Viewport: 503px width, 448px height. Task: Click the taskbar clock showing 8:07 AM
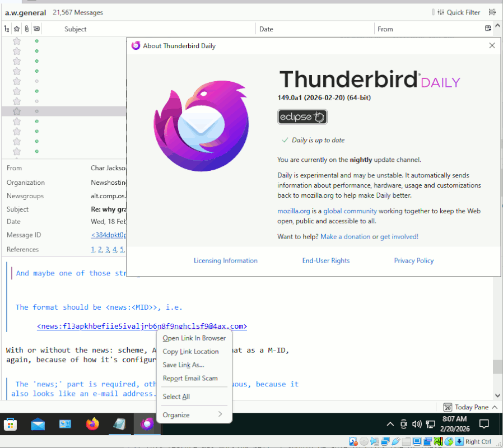point(455,423)
